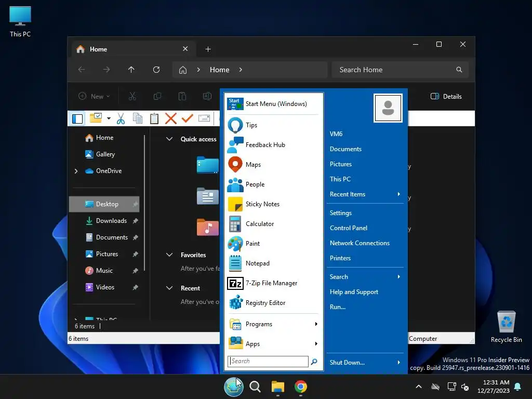532x399 pixels.
Task: Click inside the start menu Search box
Action: [268, 362]
